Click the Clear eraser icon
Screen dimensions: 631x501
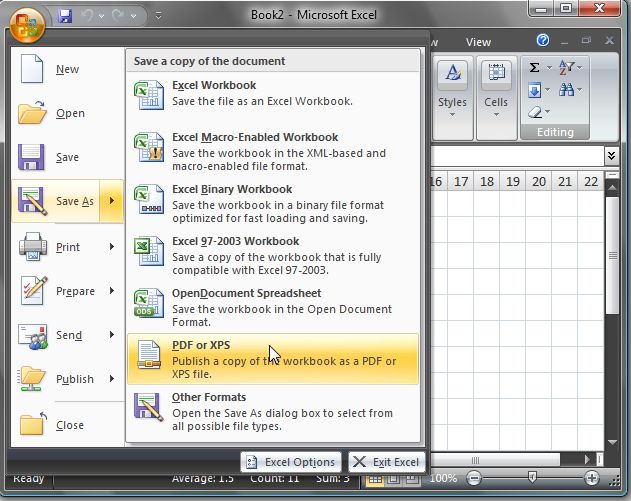point(535,112)
